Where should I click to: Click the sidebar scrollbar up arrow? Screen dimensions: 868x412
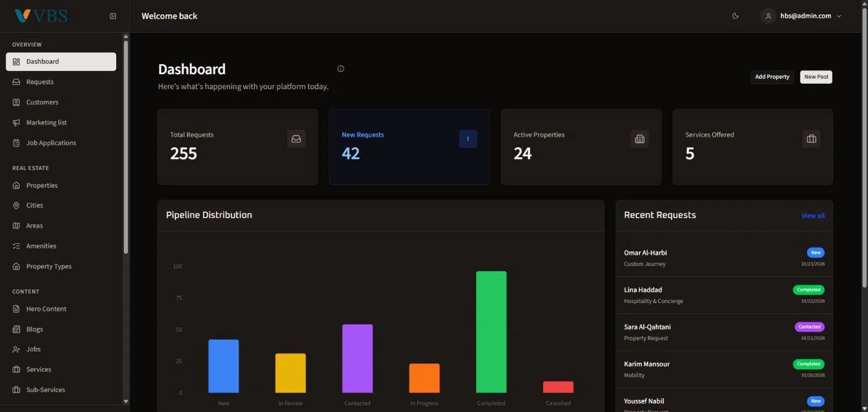(126, 37)
